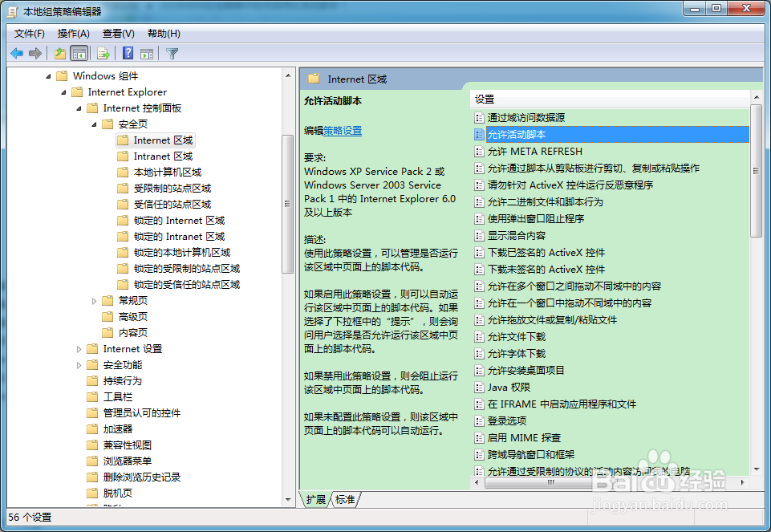The height and width of the screenshot is (532, 771).
Task: Select the 持续行为 tree item
Action: 123,381
